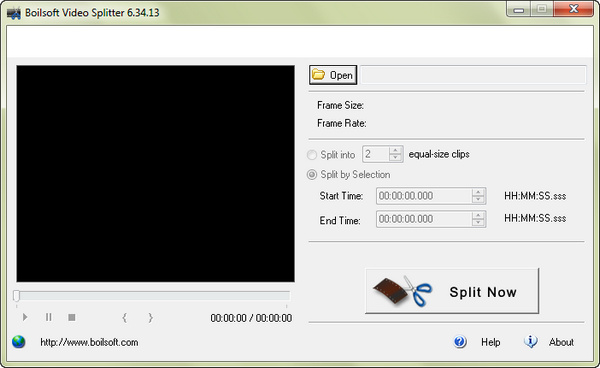Minimize the Boilsoft Video Splitter window
Viewport: 600px width, 368px height.
(518, 9)
